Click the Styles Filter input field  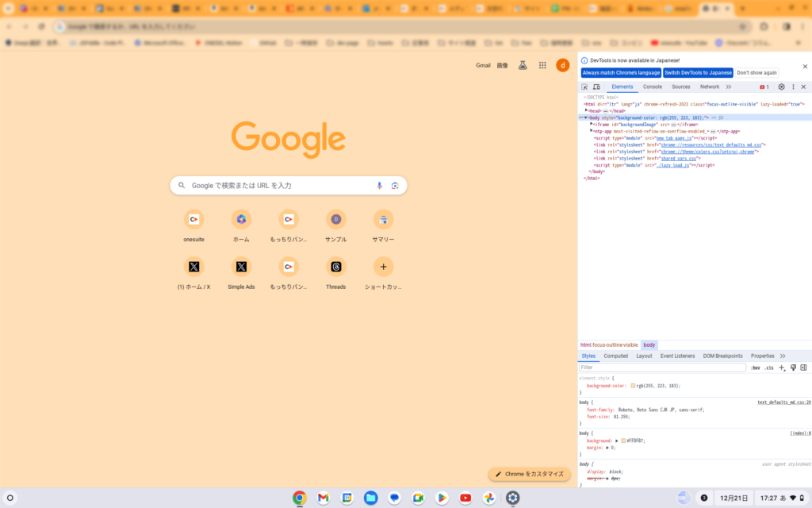662,368
